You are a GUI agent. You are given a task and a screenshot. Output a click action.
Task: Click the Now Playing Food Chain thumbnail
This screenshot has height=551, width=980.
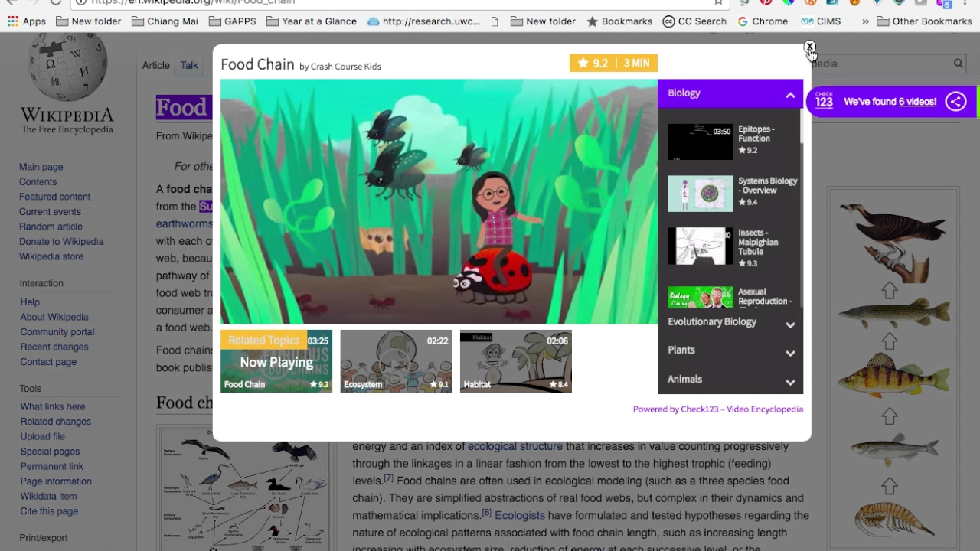[x=276, y=361]
